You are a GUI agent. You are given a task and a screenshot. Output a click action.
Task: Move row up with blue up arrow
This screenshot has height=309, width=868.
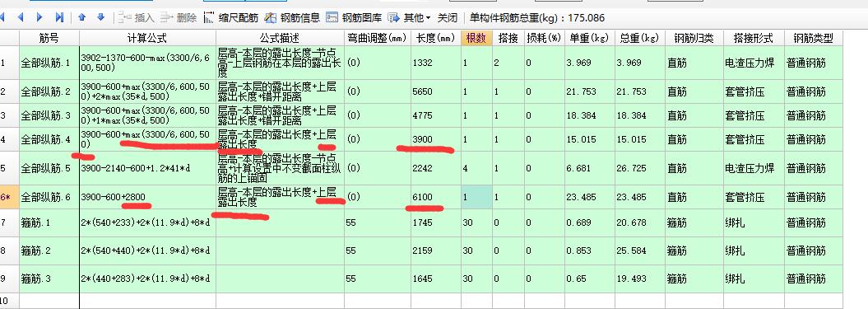point(82,18)
